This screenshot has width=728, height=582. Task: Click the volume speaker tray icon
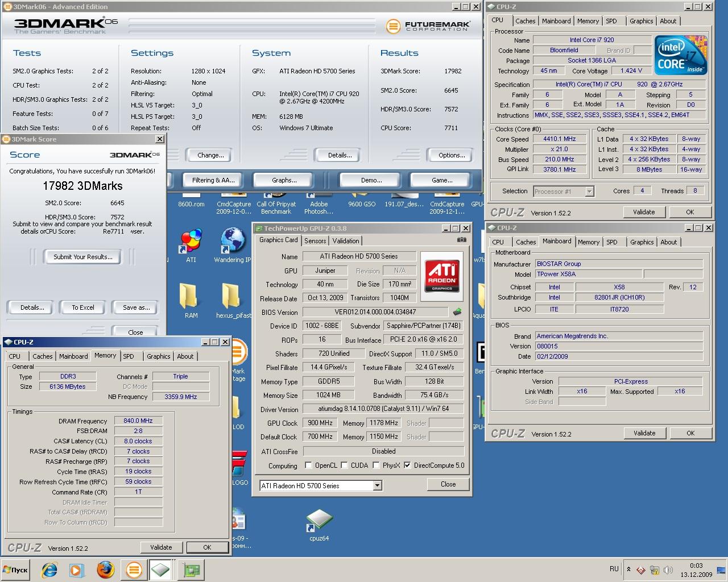pyautogui.click(x=668, y=570)
